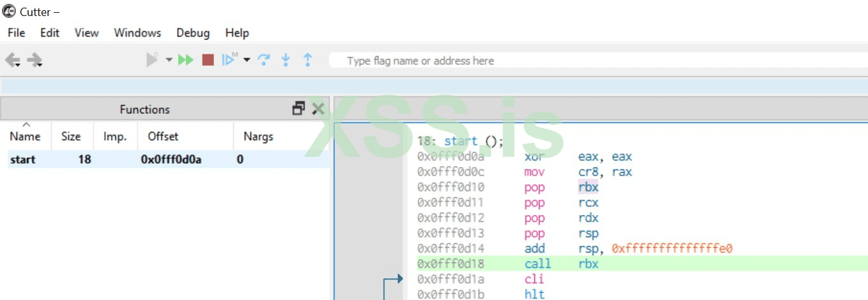Click the highlighted call rbx instruction
Screen dimensions: 868x300
641,264
